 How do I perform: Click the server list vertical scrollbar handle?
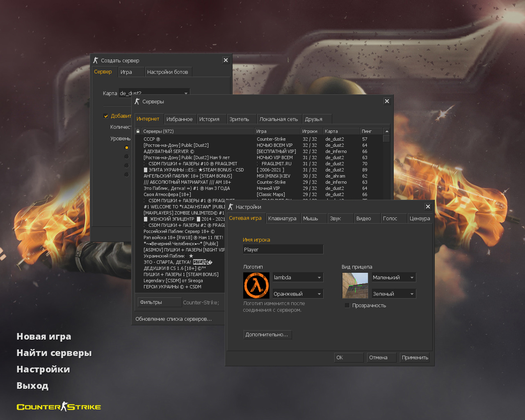[386, 139]
